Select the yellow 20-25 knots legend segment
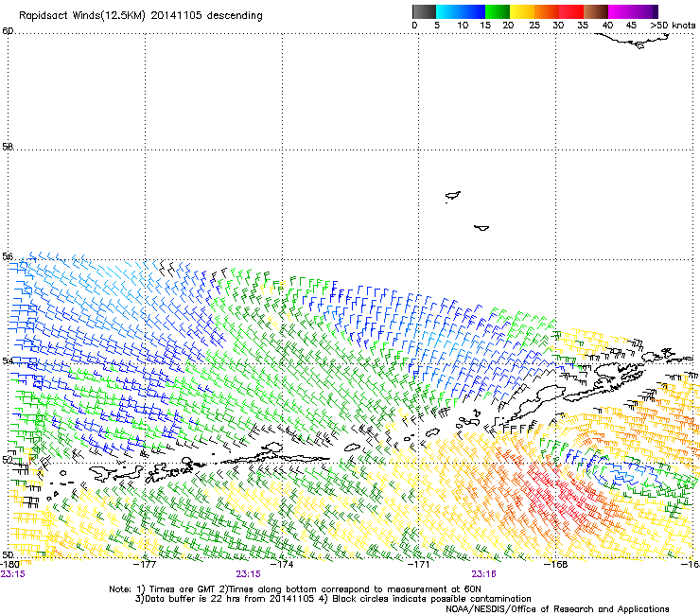This screenshot has width=700, height=615. click(522, 11)
